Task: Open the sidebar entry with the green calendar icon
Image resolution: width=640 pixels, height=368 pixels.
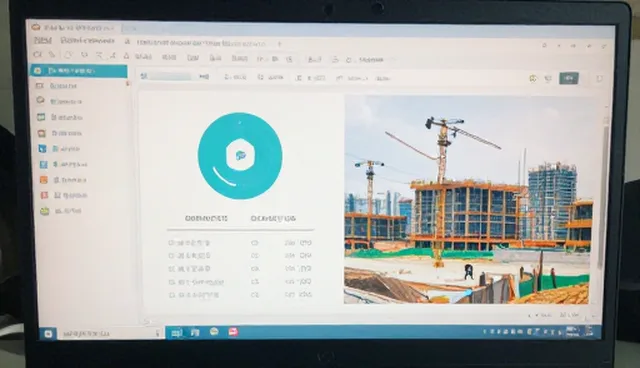Action: [60, 117]
